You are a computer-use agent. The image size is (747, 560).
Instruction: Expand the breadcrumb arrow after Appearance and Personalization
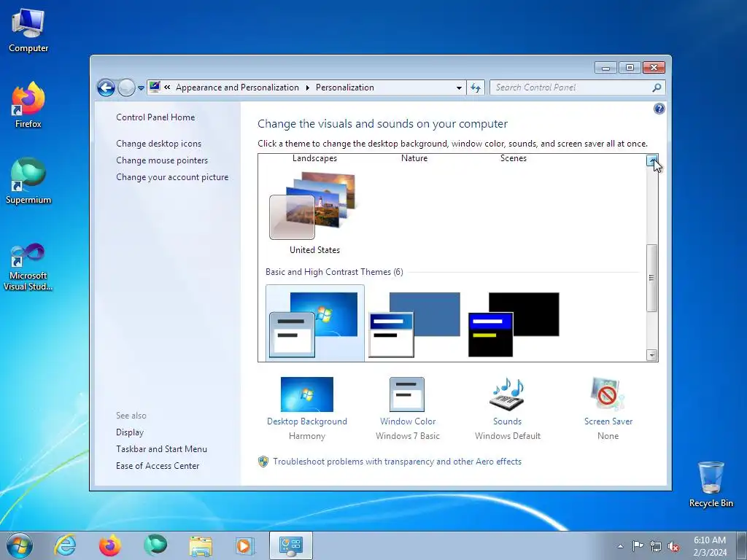point(307,87)
